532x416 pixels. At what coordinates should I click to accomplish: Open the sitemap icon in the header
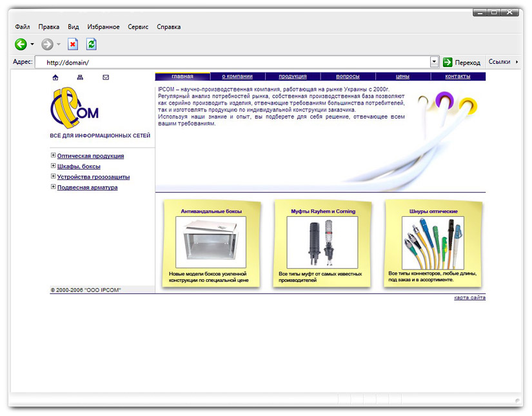(x=80, y=77)
